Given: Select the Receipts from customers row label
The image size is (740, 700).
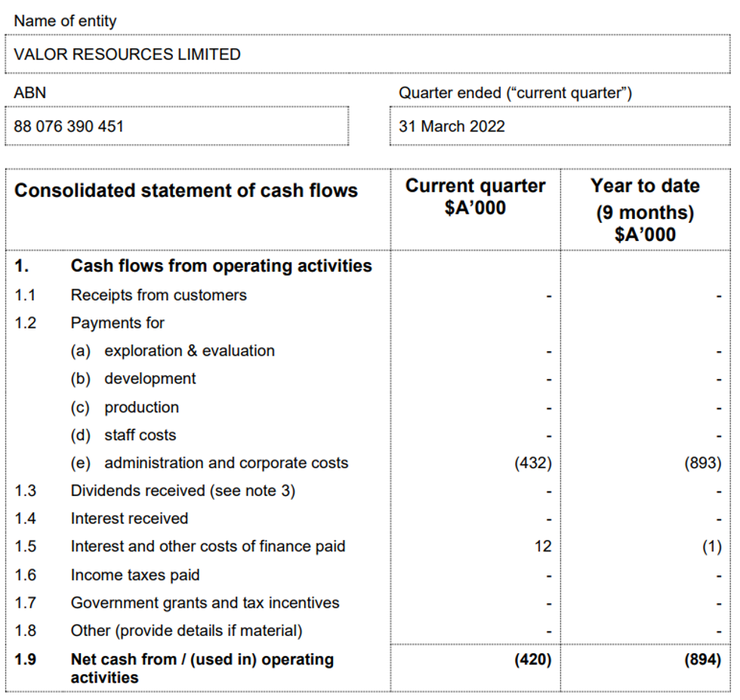Looking at the screenshot, I should coord(159,295).
